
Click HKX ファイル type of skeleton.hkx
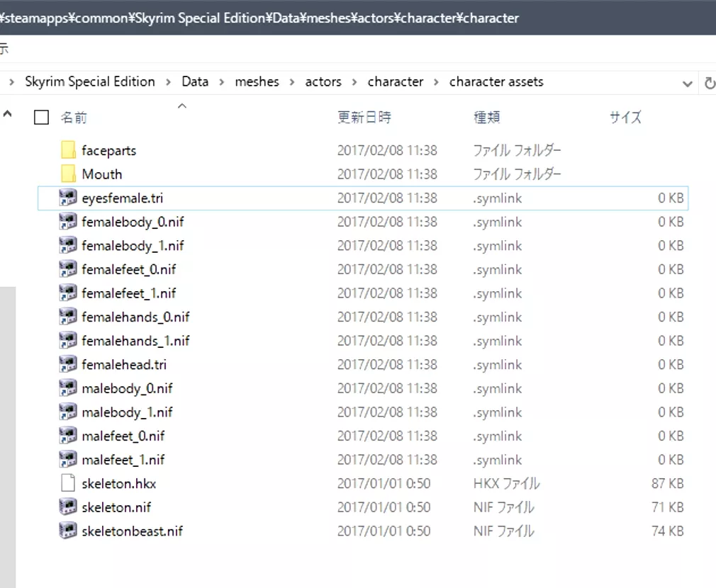(x=506, y=483)
